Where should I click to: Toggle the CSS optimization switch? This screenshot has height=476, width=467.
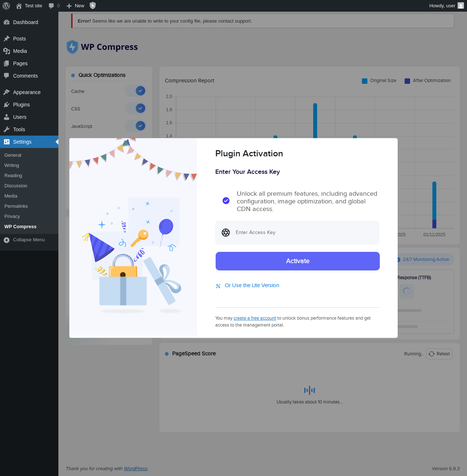(135, 108)
